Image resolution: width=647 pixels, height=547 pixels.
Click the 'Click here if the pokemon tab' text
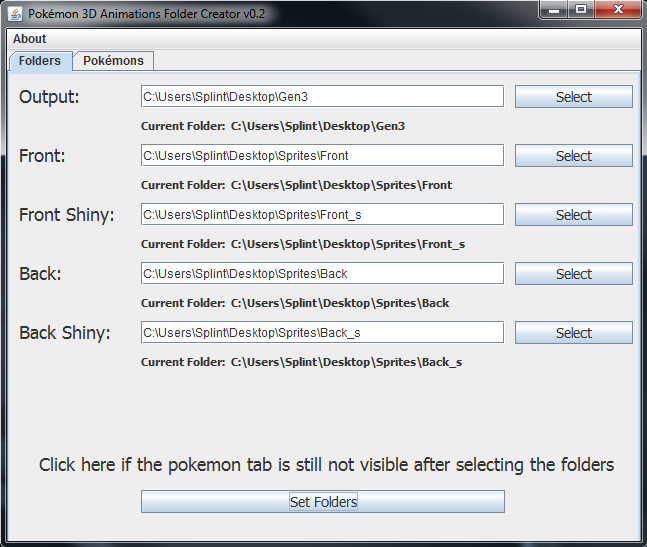pos(326,465)
